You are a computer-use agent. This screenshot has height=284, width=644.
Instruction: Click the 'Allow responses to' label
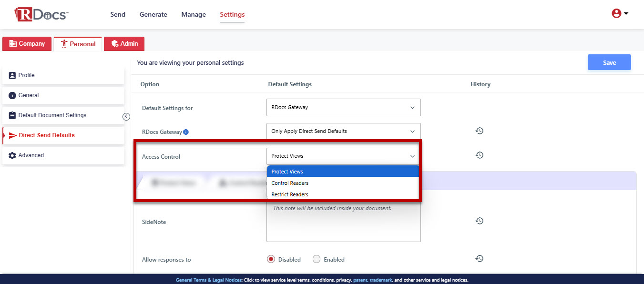tap(166, 260)
